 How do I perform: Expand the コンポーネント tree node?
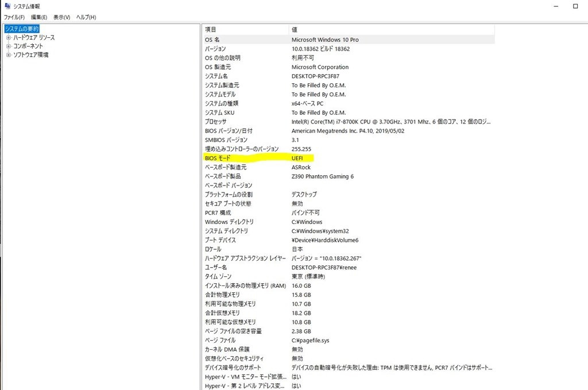click(x=8, y=46)
